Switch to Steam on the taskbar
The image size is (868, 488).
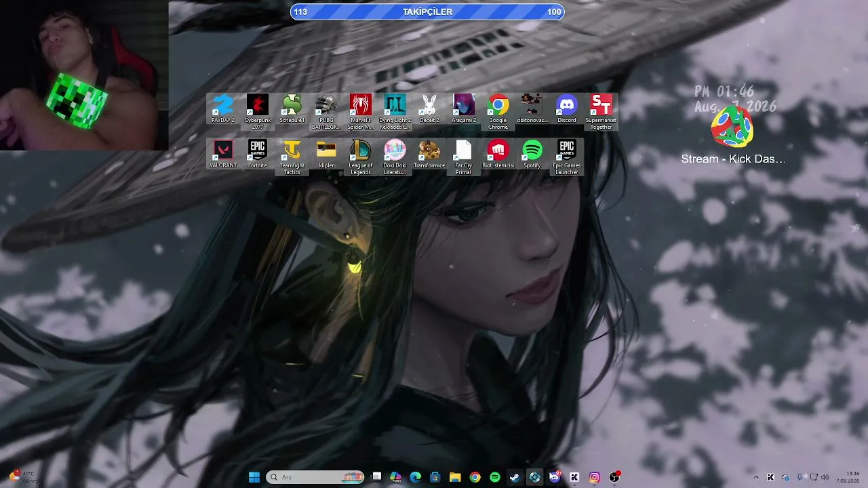(515, 477)
